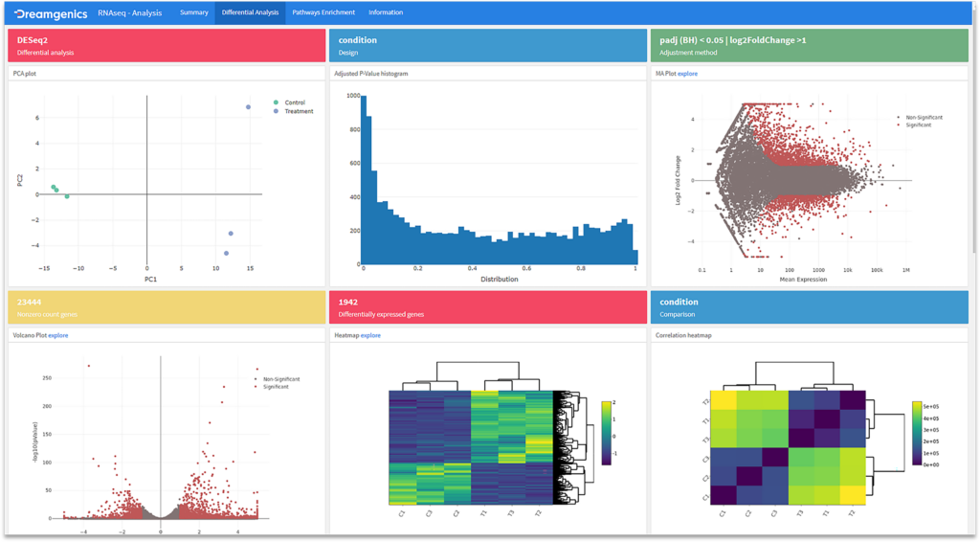Click the 1942 Differentially expressed genes card

click(x=488, y=307)
